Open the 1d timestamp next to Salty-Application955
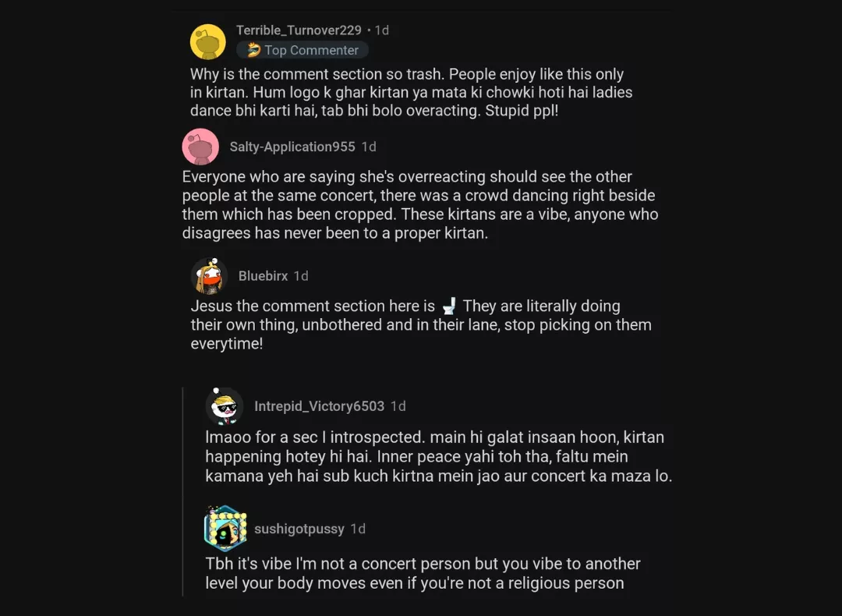The image size is (842, 616). [369, 147]
